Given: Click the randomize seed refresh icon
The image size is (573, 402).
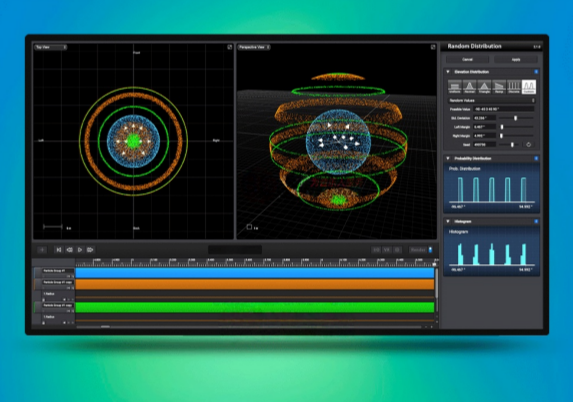Looking at the screenshot, I should (528, 145).
